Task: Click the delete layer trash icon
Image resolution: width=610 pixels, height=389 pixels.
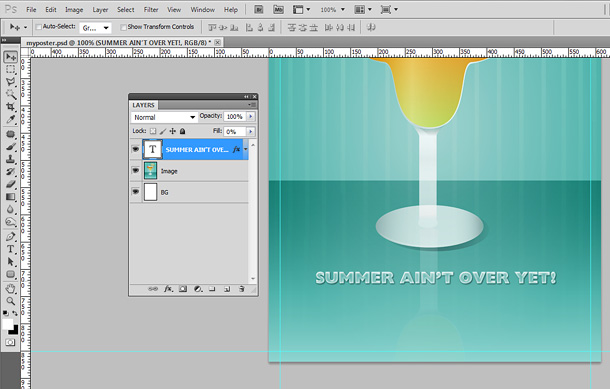Action: coord(242,289)
